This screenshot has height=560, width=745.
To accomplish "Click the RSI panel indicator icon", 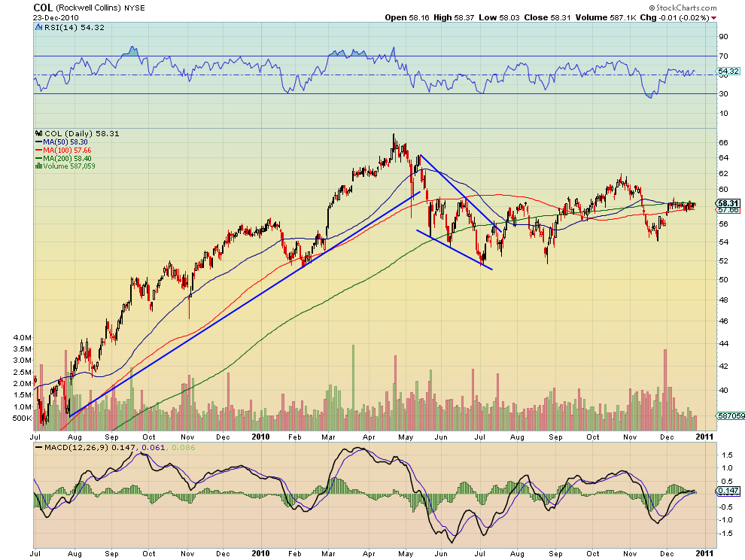I will [x=39, y=28].
